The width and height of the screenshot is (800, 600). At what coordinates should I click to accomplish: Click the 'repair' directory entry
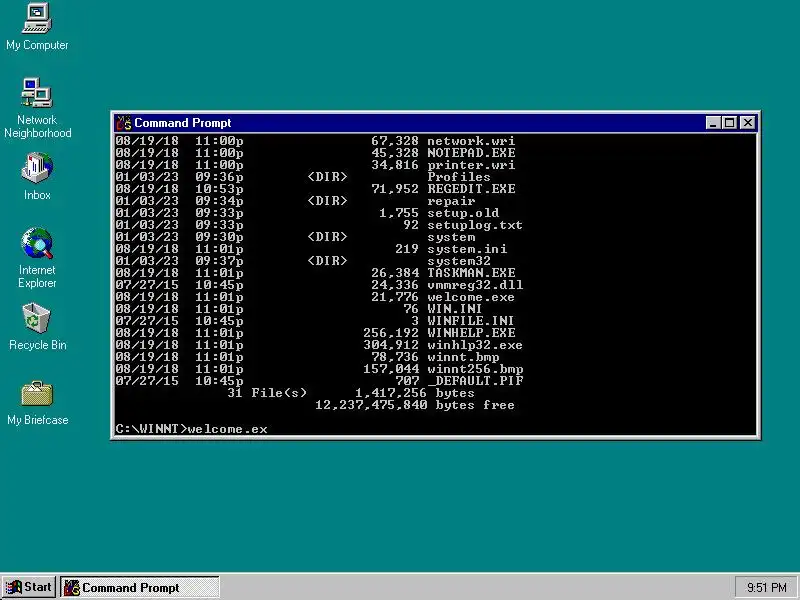pyautogui.click(x=451, y=201)
